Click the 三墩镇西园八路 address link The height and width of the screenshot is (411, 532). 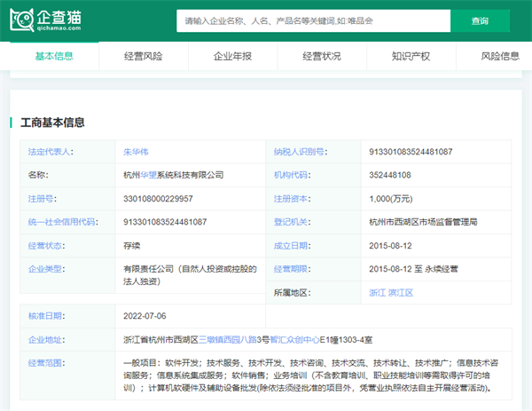tap(229, 339)
